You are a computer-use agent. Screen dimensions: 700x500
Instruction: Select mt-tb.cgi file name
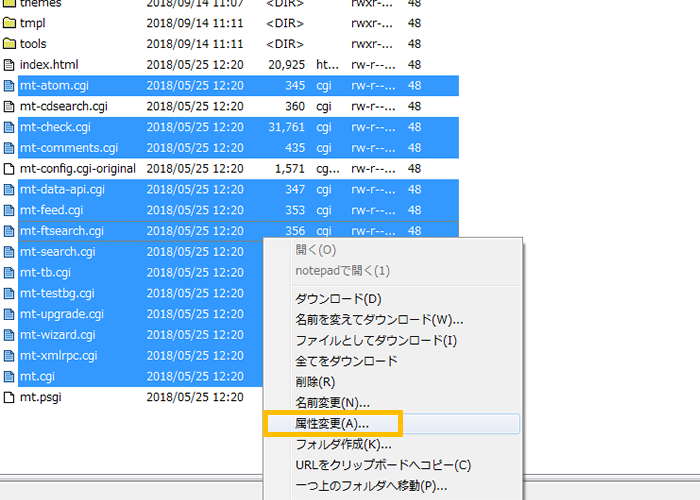tap(45, 272)
